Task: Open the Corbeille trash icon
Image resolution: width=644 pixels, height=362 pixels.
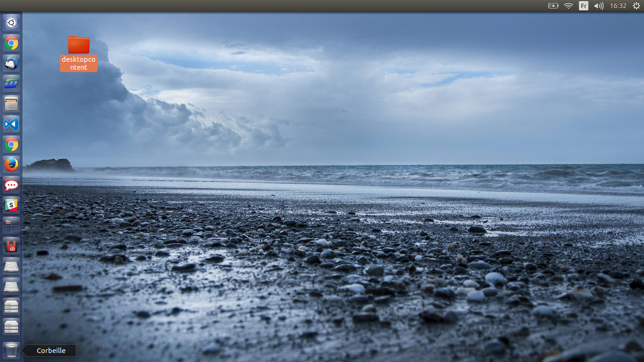Action: (x=11, y=350)
